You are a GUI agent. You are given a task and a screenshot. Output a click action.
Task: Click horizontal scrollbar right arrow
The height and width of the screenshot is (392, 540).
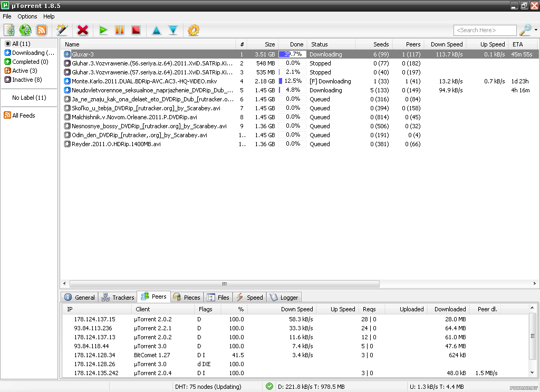(x=535, y=283)
